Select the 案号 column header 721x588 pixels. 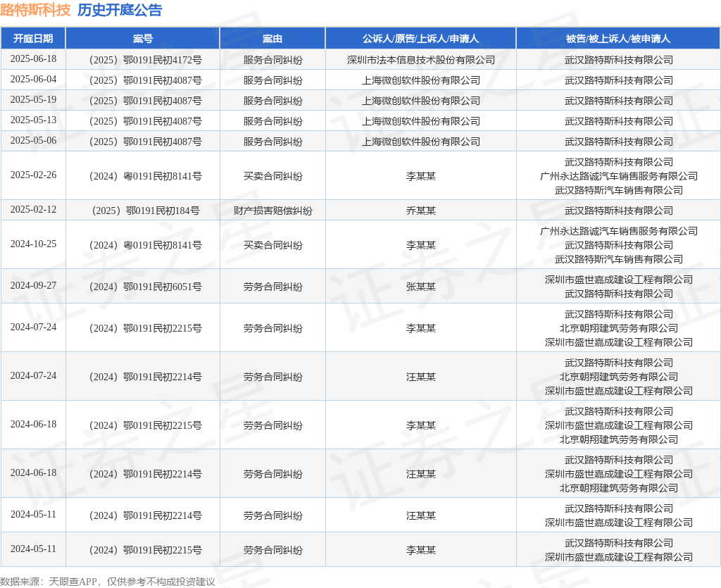[142, 39]
